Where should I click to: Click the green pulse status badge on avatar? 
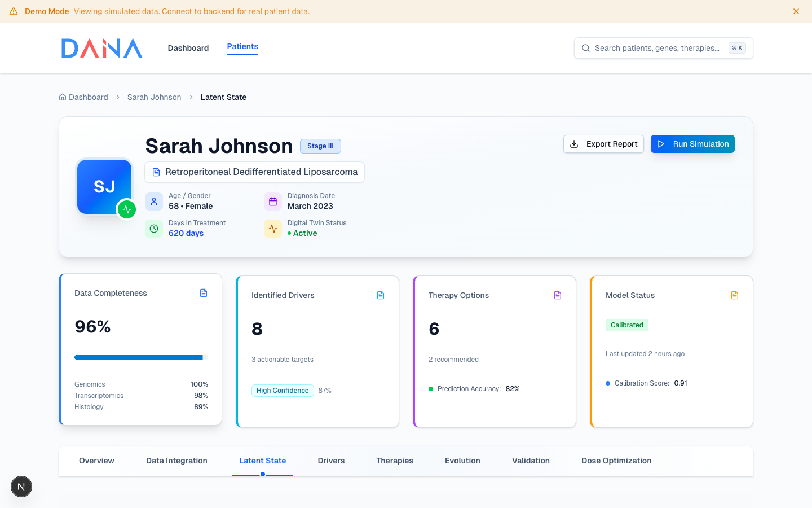tap(127, 209)
